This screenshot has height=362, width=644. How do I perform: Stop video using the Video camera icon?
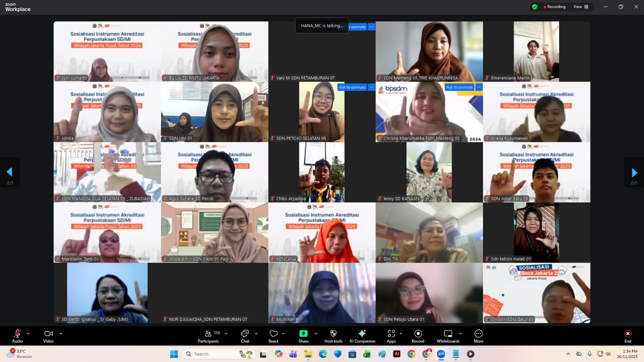(48, 334)
